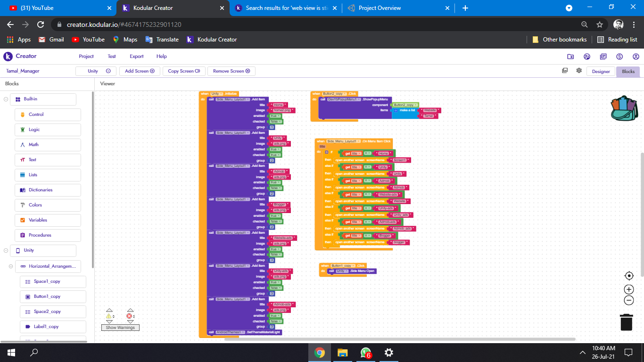The height and width of the screenshot is (362, 644).
Task: Click the dollar sign monetization icon
Action: (x=619, y=57)
